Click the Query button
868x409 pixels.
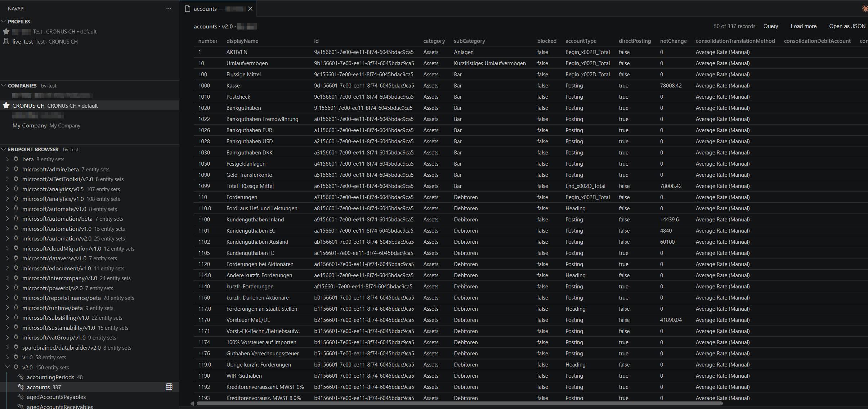[x=771, y=26]
